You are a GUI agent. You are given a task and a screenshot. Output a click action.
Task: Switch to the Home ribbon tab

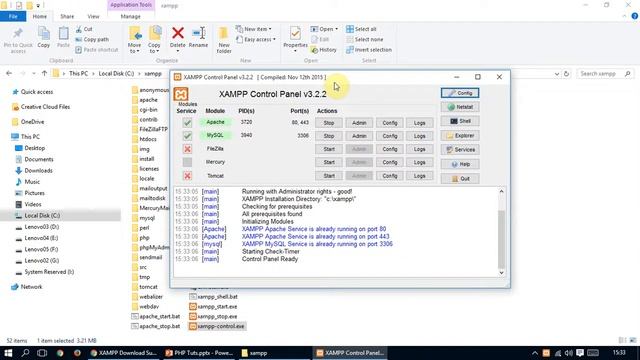coord(40,16)
